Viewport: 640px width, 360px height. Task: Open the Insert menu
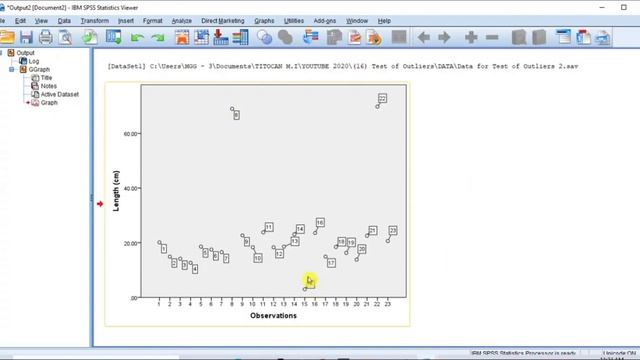pos(126,21)
